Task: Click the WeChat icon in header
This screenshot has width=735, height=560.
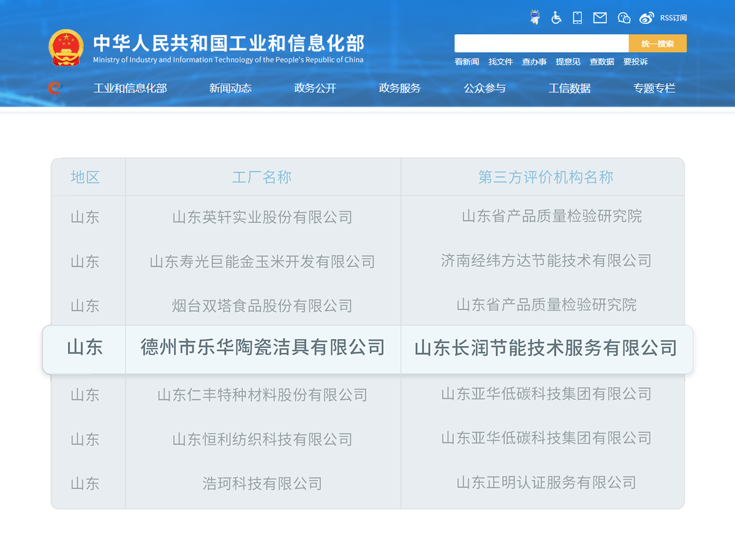Action: pos(624,18)
